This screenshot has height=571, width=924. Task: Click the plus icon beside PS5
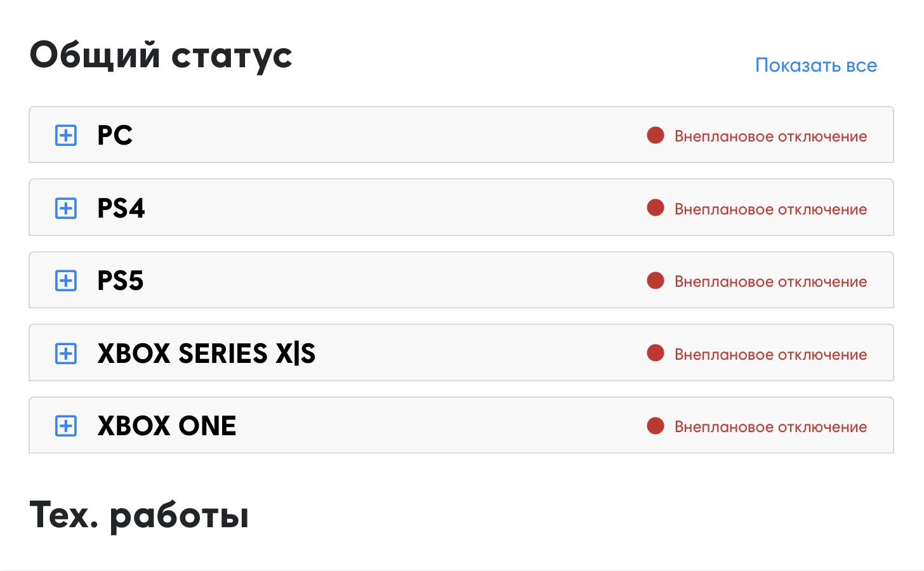click(x=66, y=280)
